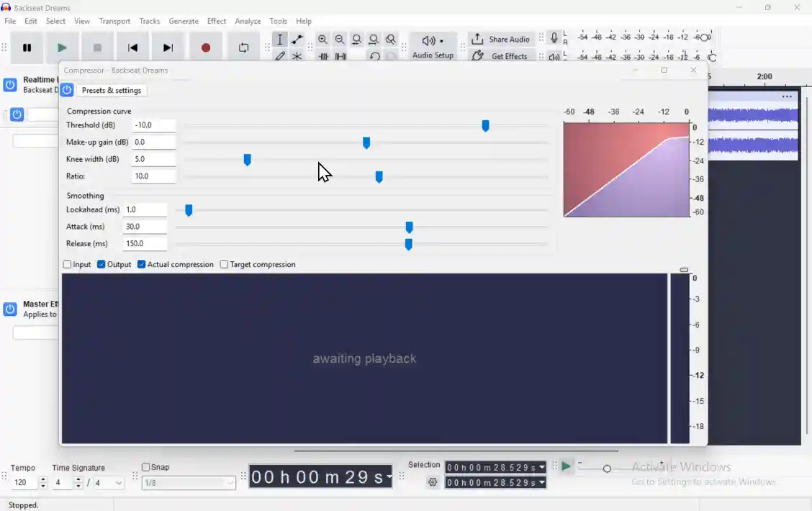The height and width of the screenshot is (511, 812).
Task: Select the Draw tool
Action: click(280, 56)
